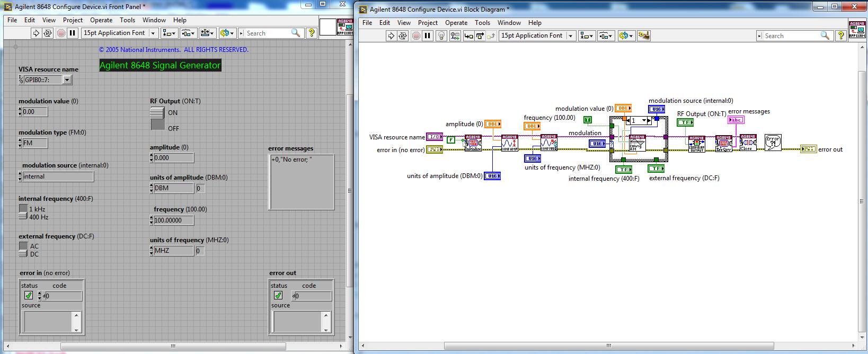Open Front Panel Reorder dropdown

227,33
